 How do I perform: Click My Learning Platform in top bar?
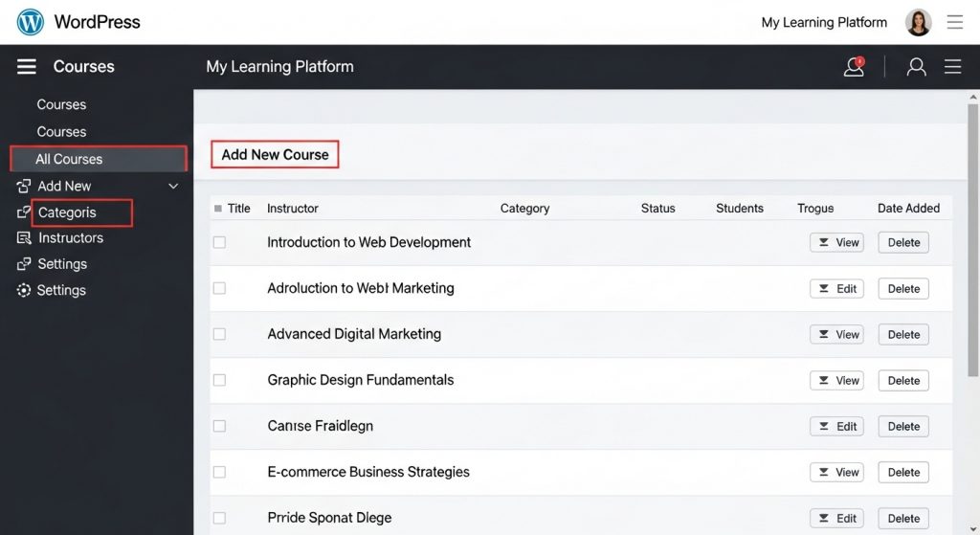824,23
